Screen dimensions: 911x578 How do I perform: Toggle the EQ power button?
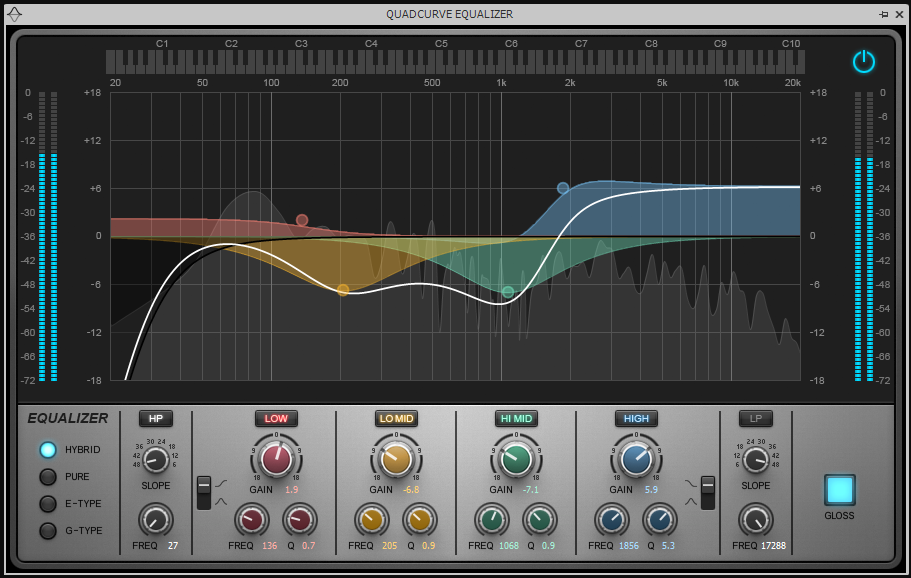click(863, 62)
